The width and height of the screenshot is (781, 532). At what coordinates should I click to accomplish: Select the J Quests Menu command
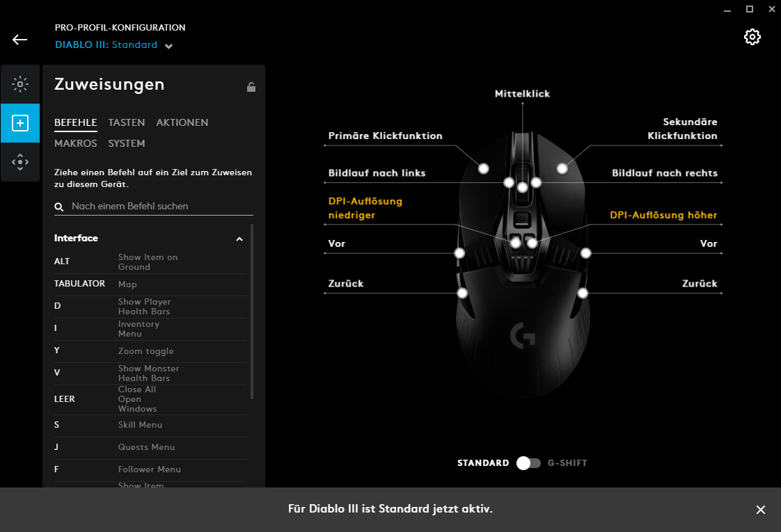coord(150,447)
